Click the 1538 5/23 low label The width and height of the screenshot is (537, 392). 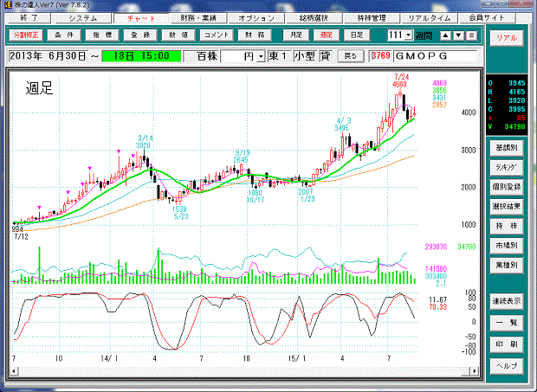coord(180,213)
